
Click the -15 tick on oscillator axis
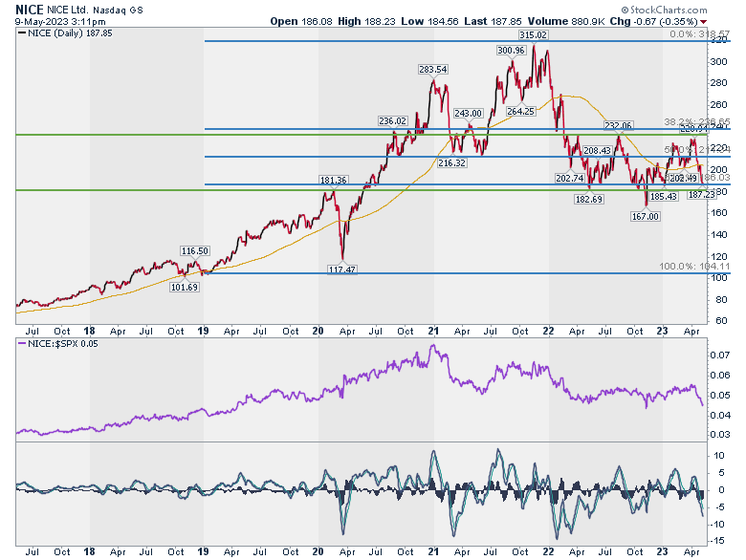pyautogui.click(x=718, y=541)
